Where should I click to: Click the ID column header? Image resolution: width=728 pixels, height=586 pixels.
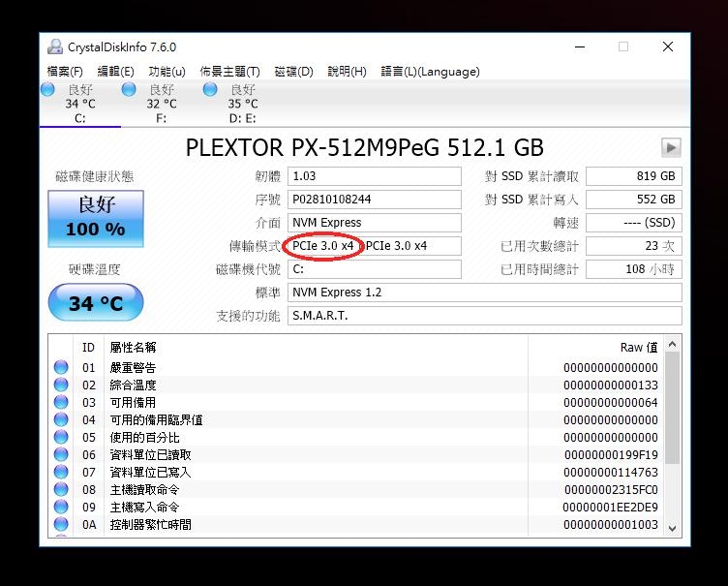coord(88,347)
